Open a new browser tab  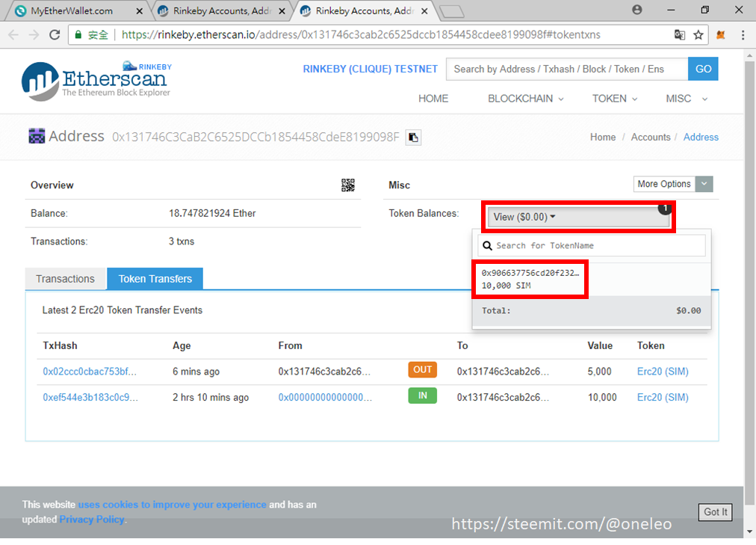click(x=451, y=11)
